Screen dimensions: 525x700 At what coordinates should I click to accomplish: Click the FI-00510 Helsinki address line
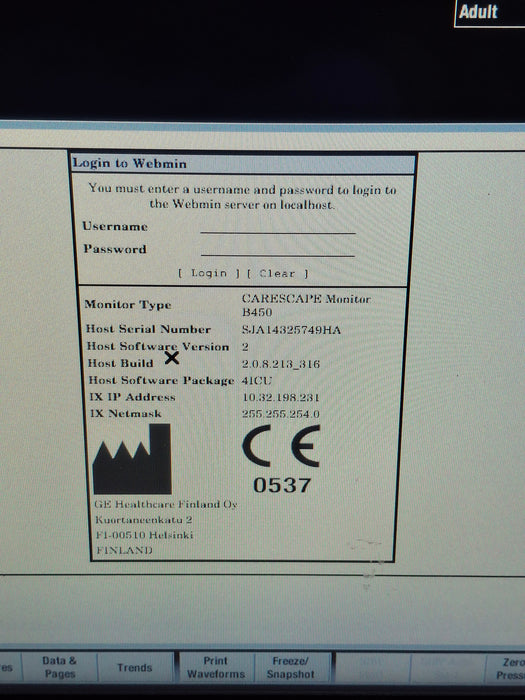pos(145,535)
